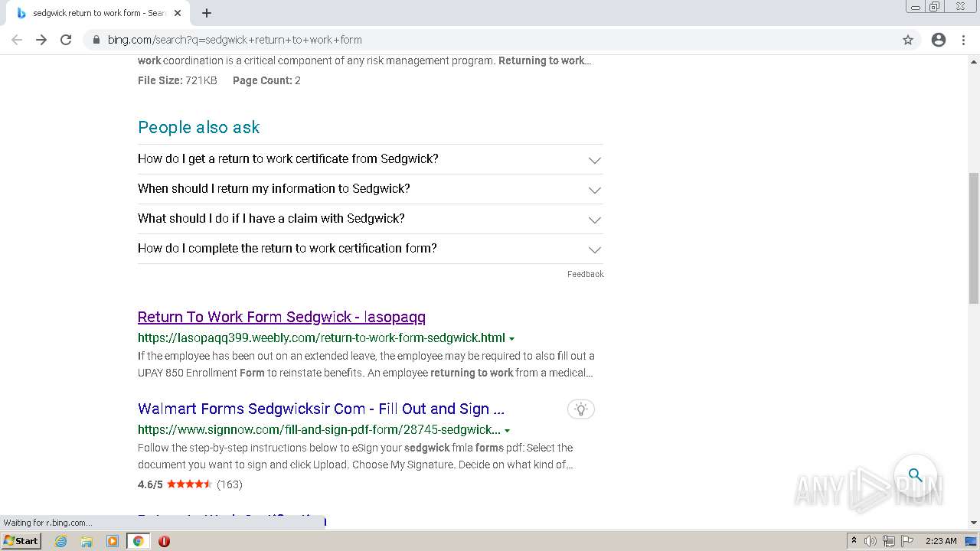Open Windows Explorer folder from taskbar
The image size is (980, 551).
click(87, 541)
